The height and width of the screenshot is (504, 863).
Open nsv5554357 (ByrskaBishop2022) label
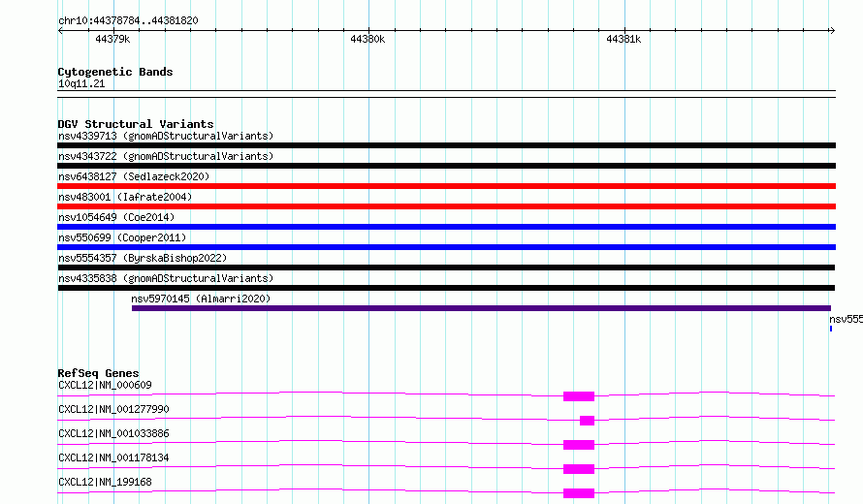[x=143, y=258]
